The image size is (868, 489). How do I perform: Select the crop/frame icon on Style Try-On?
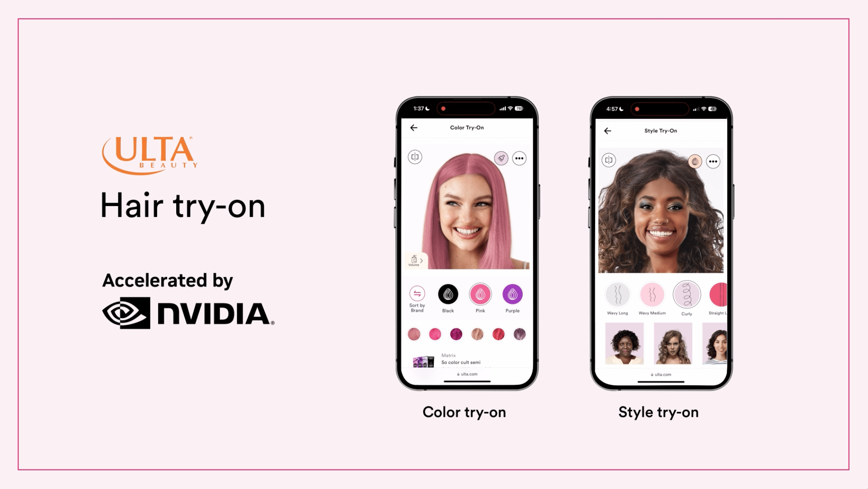[608, 161]
